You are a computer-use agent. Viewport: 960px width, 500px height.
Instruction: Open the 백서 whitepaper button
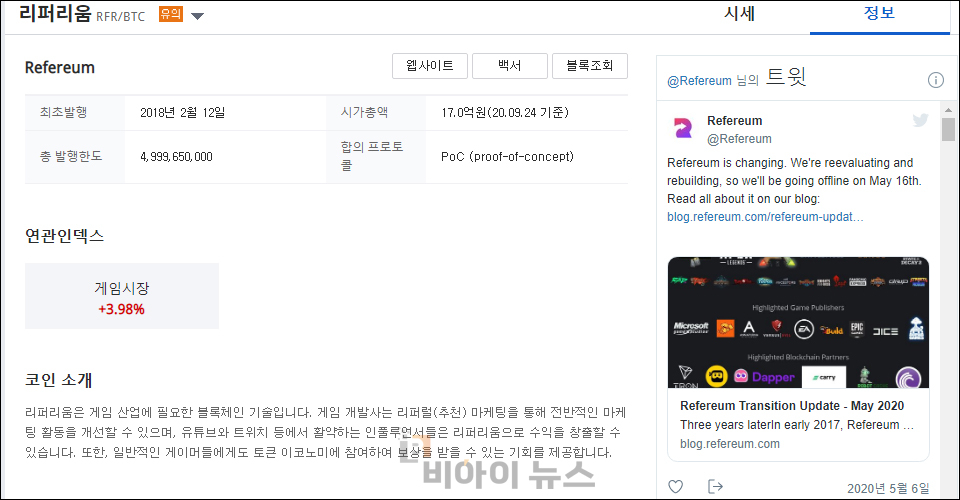point(509,65)
